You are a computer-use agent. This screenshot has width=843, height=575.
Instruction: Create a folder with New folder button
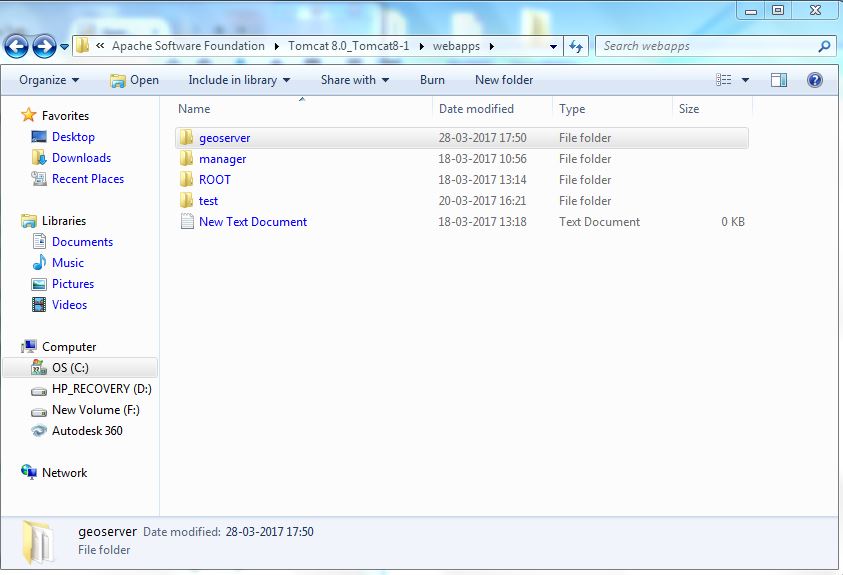[504, 80]
